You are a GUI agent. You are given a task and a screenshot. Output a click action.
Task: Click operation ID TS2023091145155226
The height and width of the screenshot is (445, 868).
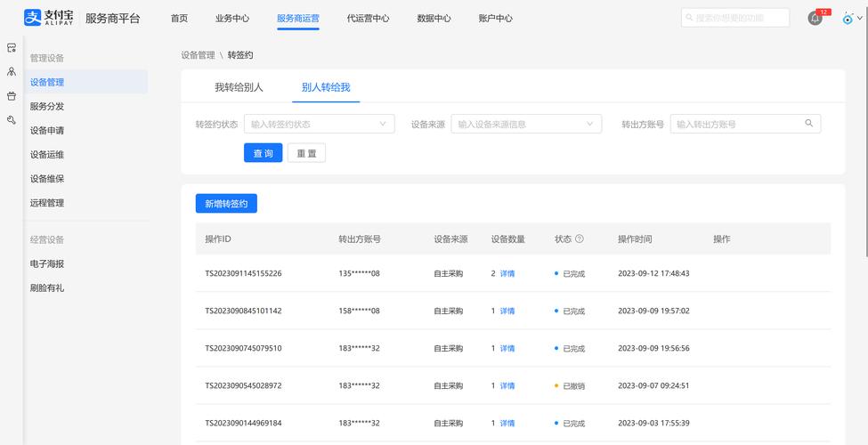(244, 273)
